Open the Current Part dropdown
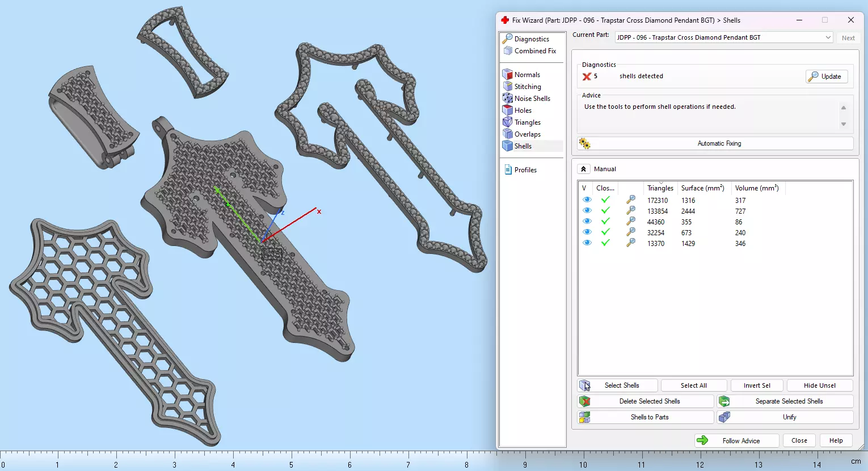This screenshot has width=868, height=471. pyautogui.click(x=724, y=37)
